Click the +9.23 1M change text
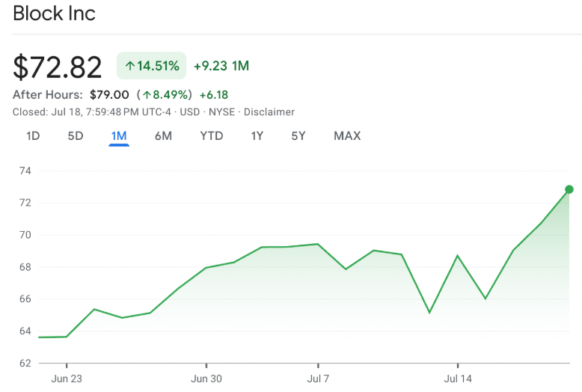Screen dimensions: 582x392 tap(221, 66)
